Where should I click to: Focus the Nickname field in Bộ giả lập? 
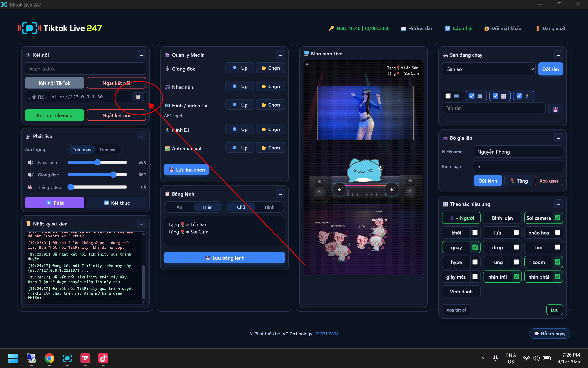(x=518, y=152)
